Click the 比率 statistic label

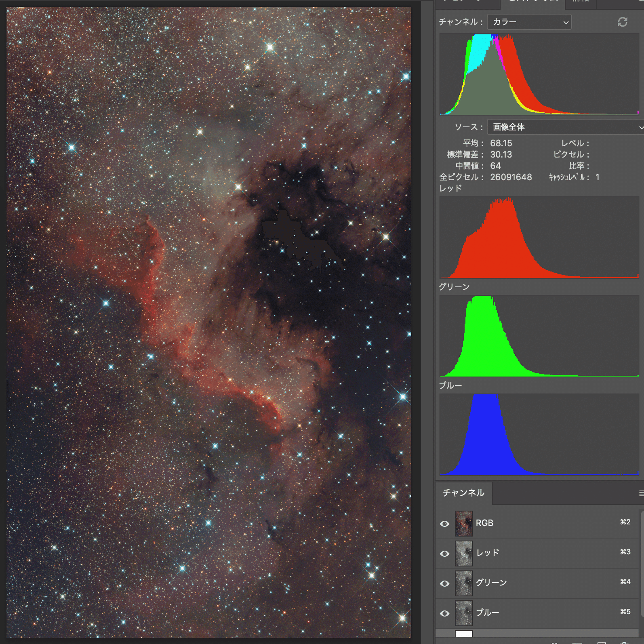(579, 166)
